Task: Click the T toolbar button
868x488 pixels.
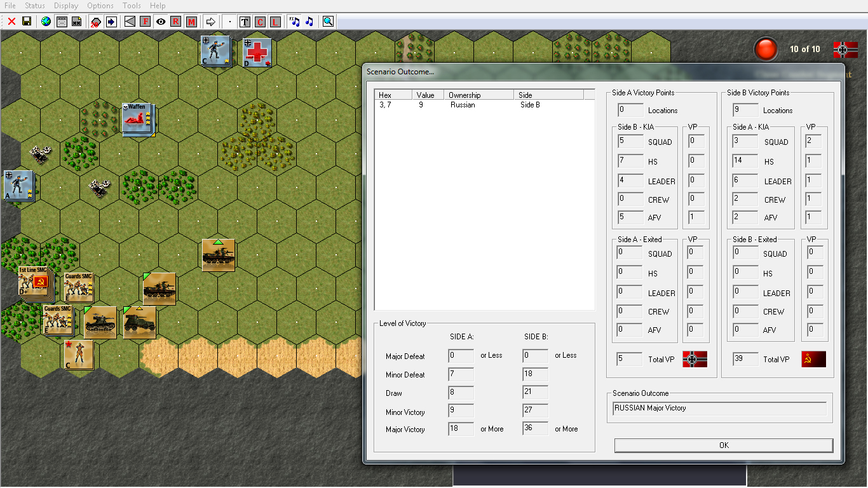Action: pyautogui.click(x=245, y=22)
